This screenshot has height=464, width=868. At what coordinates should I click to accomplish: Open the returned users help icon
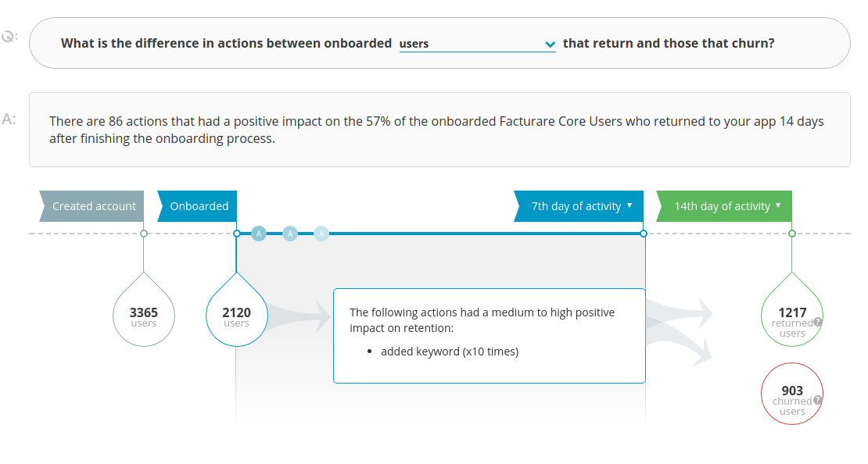[818, 322]
